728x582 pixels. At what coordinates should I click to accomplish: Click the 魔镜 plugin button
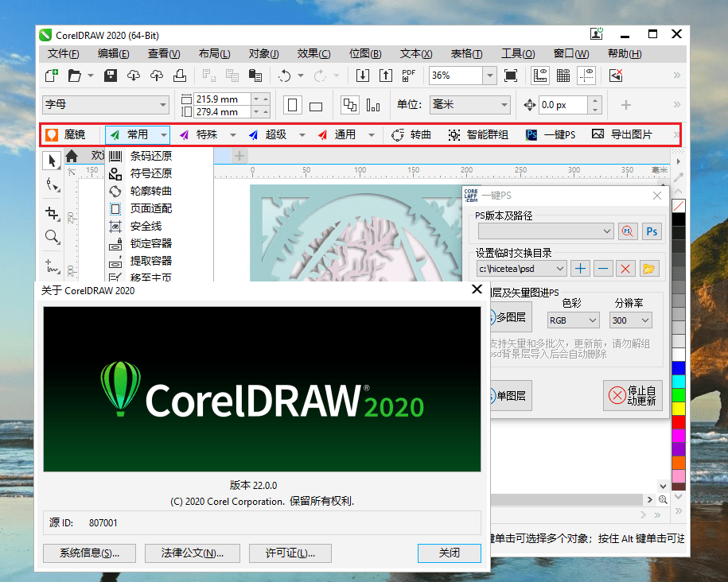65,134
